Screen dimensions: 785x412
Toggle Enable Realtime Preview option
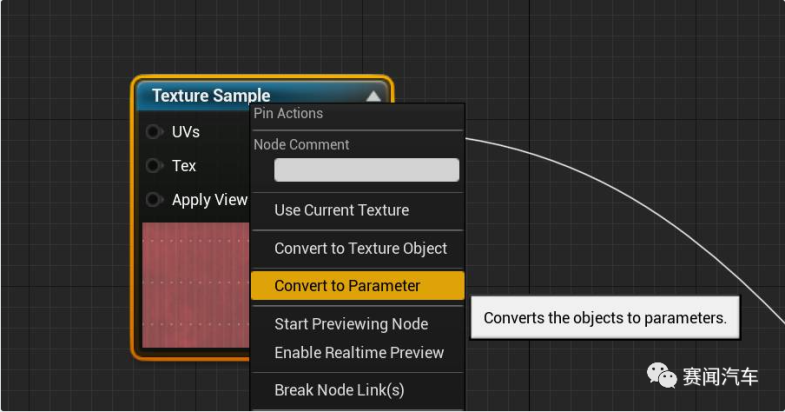pyautogui.click(x=359, y=352)
